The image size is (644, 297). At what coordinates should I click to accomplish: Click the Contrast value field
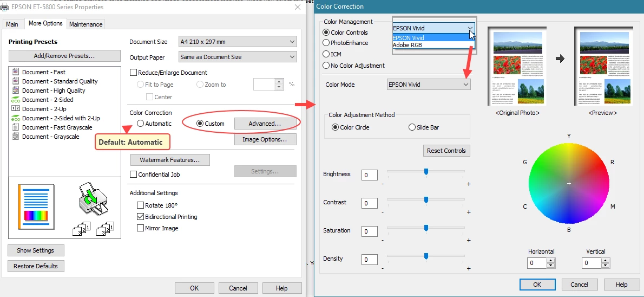pyautogui.click(x=370, y=203)
